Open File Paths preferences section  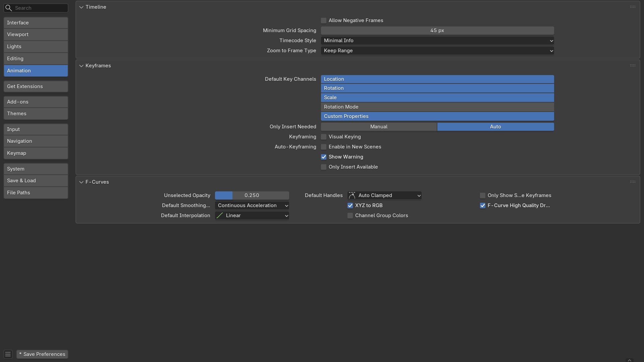coord(36,193)
